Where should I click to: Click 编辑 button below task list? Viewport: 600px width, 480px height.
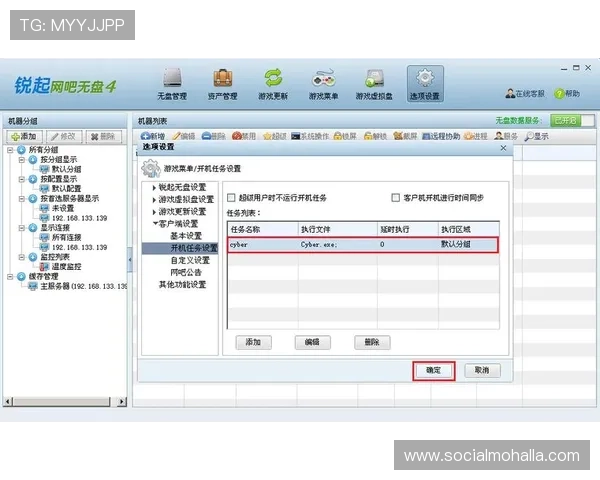coord(313,342)
